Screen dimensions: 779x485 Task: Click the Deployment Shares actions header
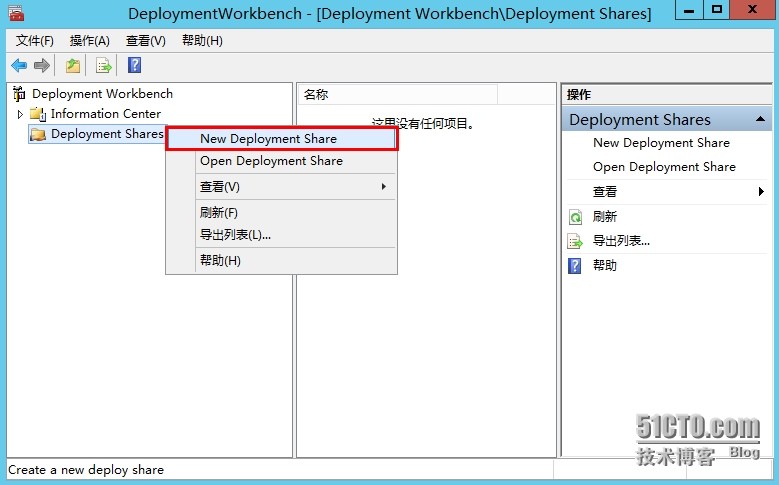pos(667,120)
